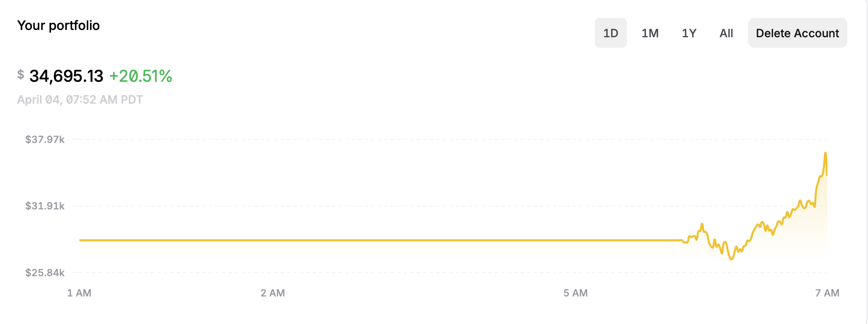Click the $25.84k y-axis label
This screenshot has height=324, width=868.
tap(45, 273)
